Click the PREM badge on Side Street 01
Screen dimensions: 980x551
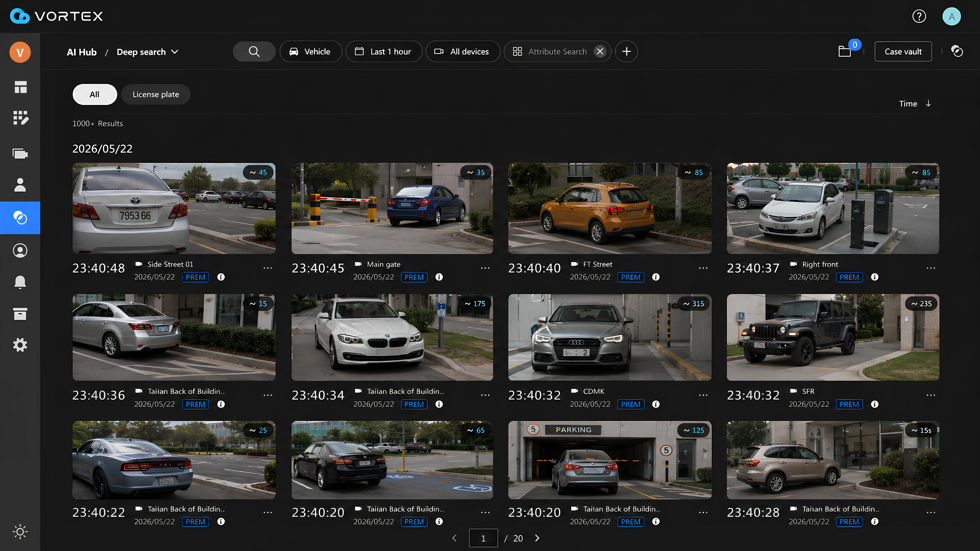pos(196,277)
